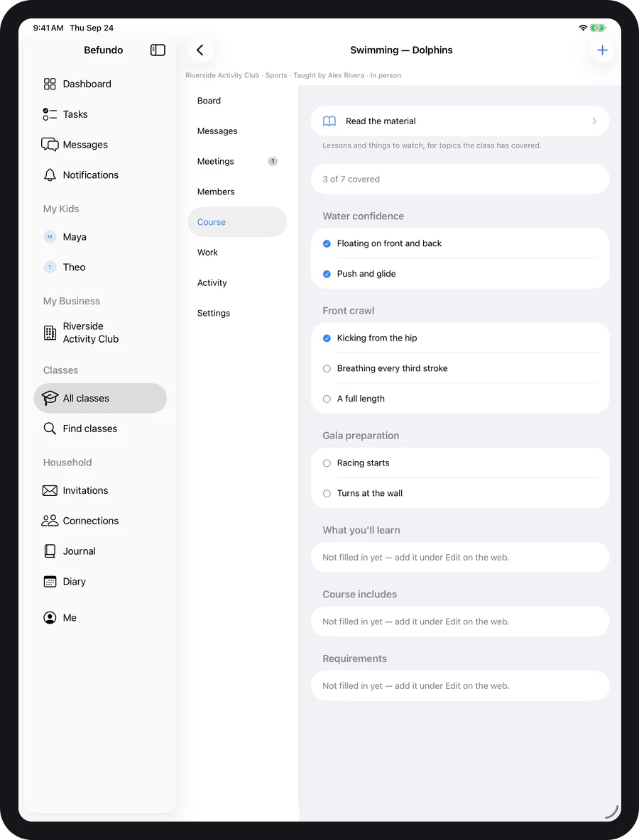Click the open book icon beside Read the material
Image resolution: width=639 pixels, height=840 pixels.
point(329,121)
